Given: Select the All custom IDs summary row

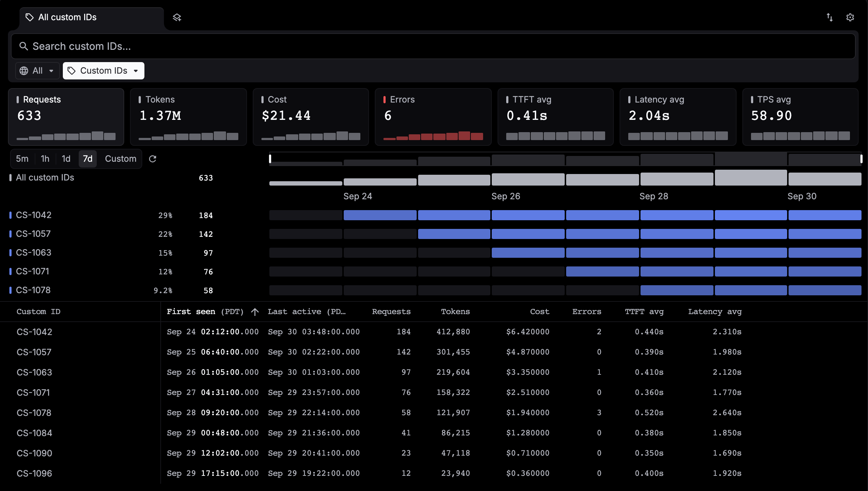Looking at the screenshot, I should tap(111, 178).
